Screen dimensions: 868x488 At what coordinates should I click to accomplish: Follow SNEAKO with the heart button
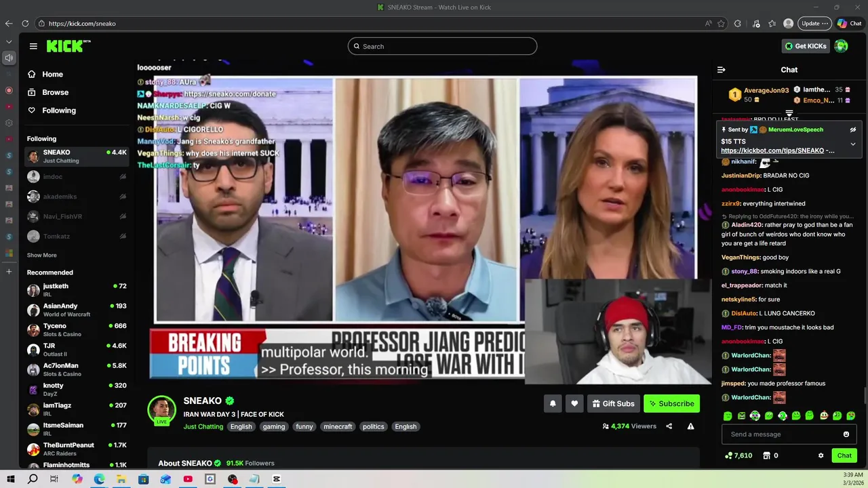574,403
